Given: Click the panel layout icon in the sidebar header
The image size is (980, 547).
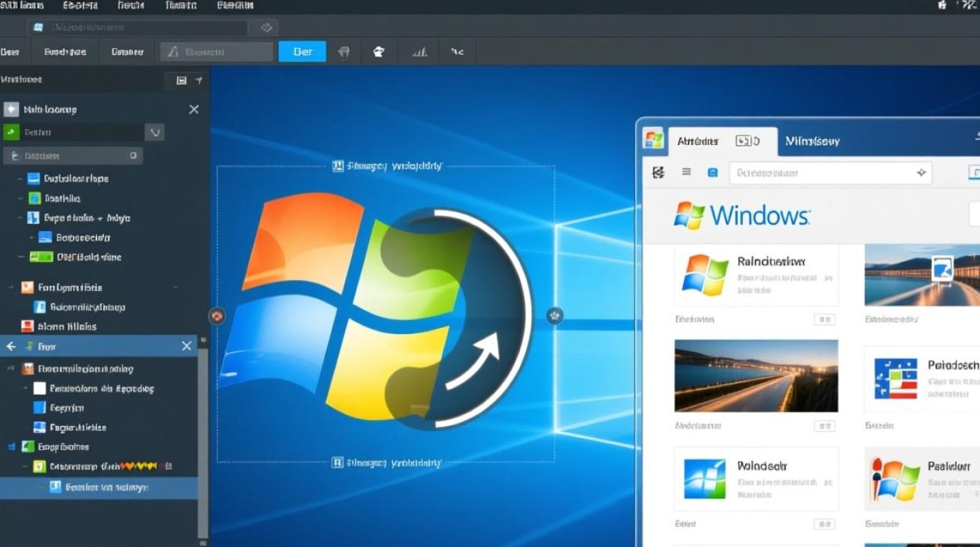Looking at the screenshot, I should pos(182,80).
